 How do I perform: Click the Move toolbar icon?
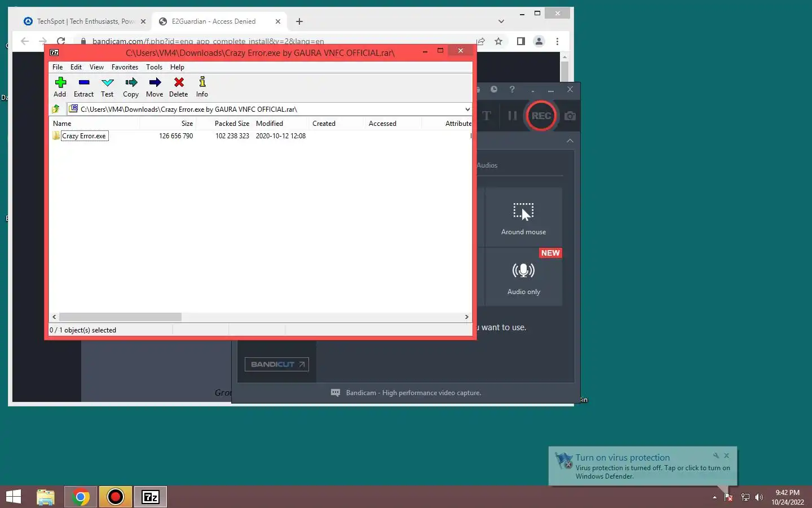(x=155, y=87)
